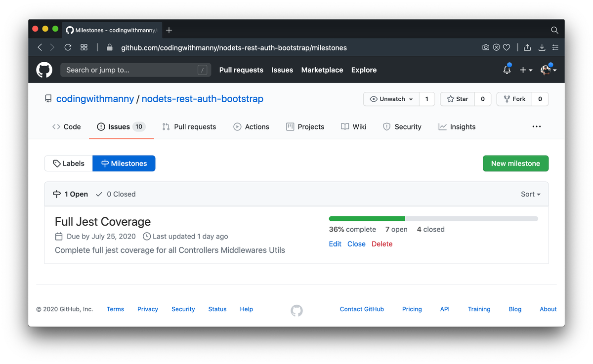The height and width of the screenshot is (364, 593).
Task: Show the 0 Closed milestones
Action: 116,194
